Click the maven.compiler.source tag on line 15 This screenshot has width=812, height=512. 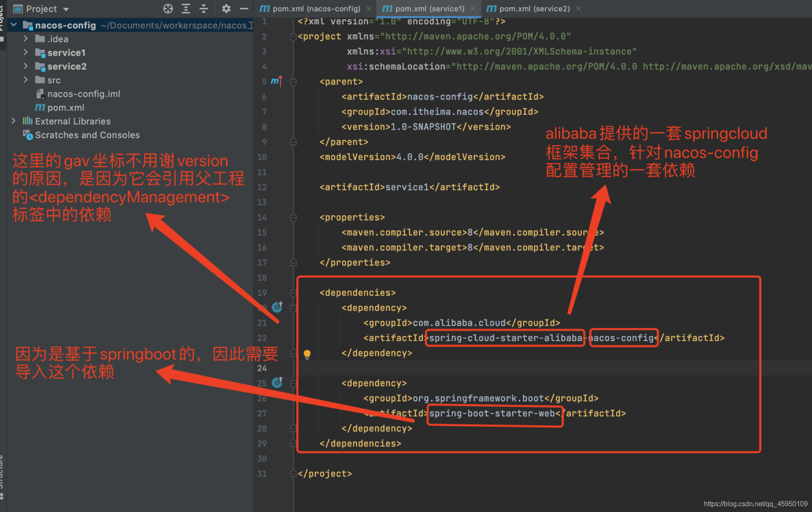pos(404,233)
